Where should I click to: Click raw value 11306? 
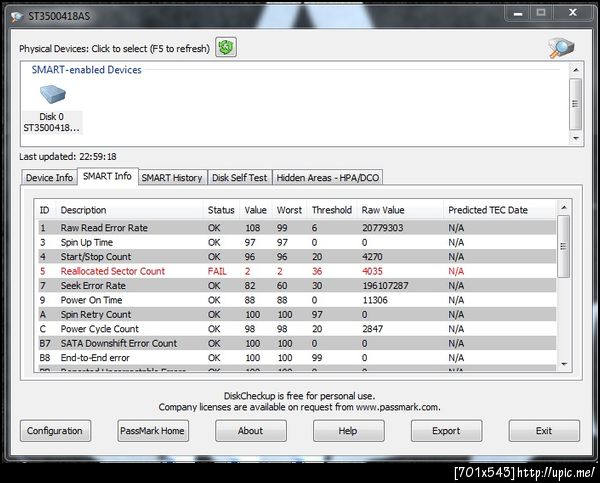coord(375,300)
